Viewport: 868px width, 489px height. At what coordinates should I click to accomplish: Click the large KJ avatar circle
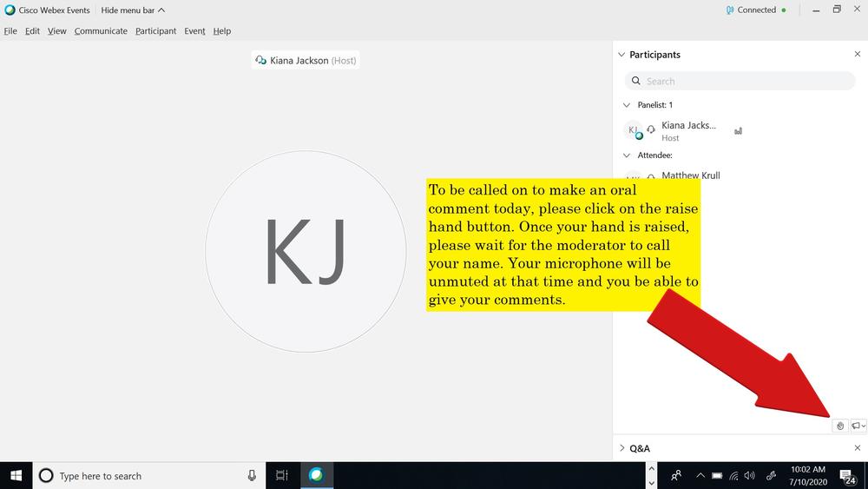tap(306, 251)
